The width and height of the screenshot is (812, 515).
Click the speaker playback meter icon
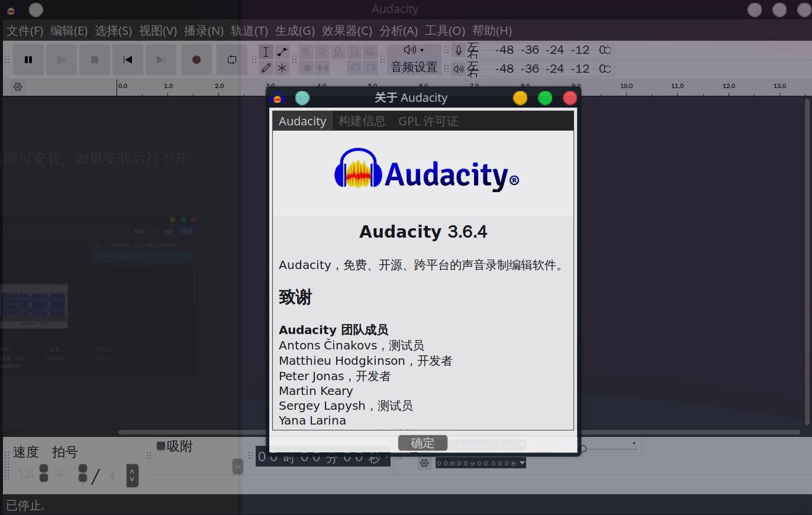tap(459, 69)
